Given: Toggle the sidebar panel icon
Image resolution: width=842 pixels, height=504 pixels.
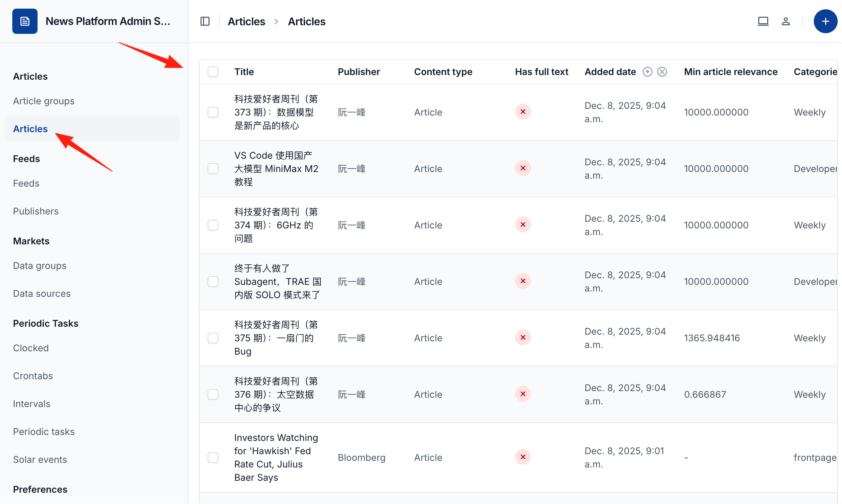Looking at the screenshot, I should (x=205, y=21).
